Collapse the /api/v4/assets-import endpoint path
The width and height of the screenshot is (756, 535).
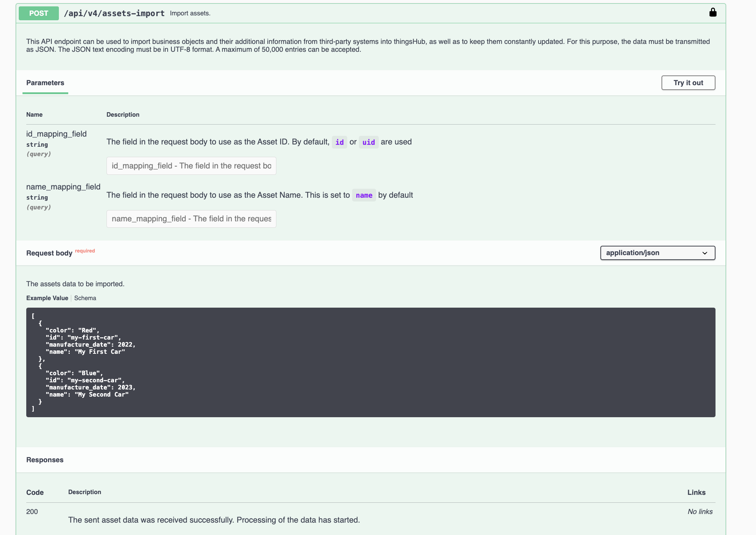(x=114, y=14)
